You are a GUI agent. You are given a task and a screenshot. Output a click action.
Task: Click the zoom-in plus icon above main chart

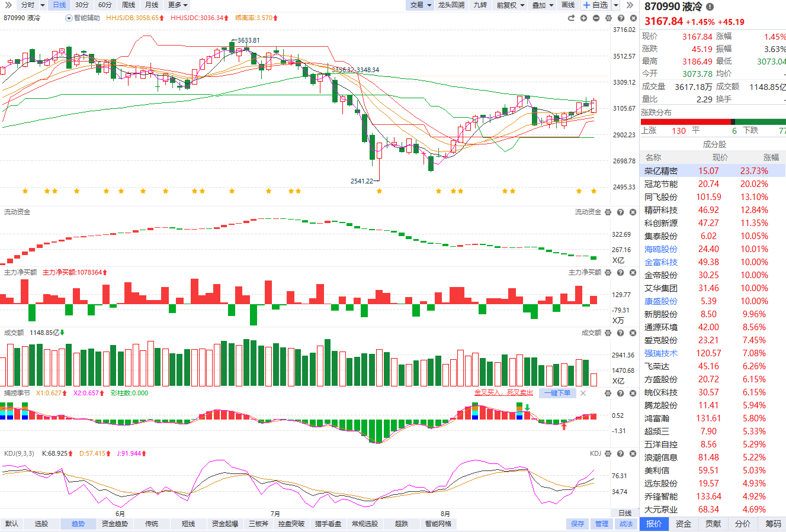[x=583, y=18]
